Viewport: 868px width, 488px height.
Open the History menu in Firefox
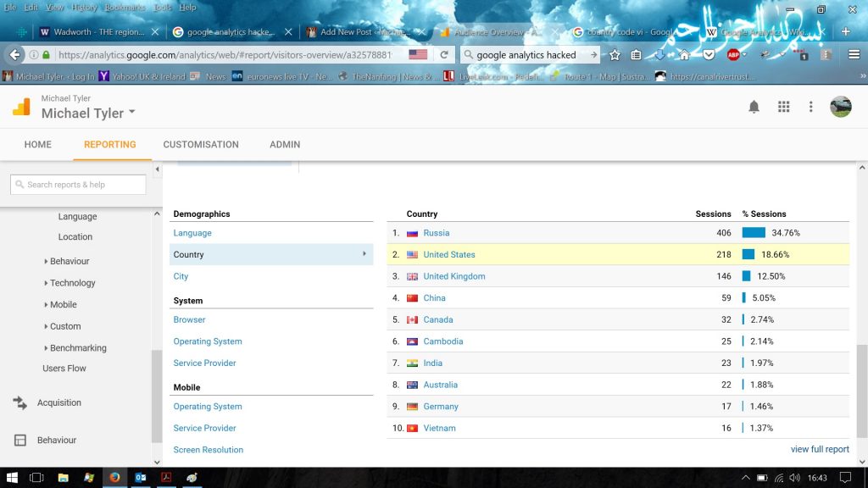pyautogui.click(x=84, y=7)
